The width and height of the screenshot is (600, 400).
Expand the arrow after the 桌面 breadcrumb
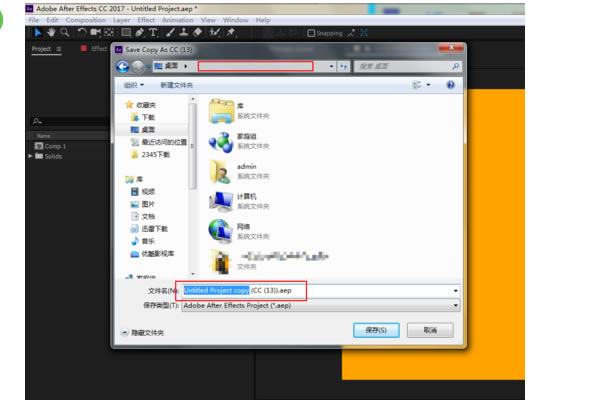pyautogui.click(x=186, y=66)
